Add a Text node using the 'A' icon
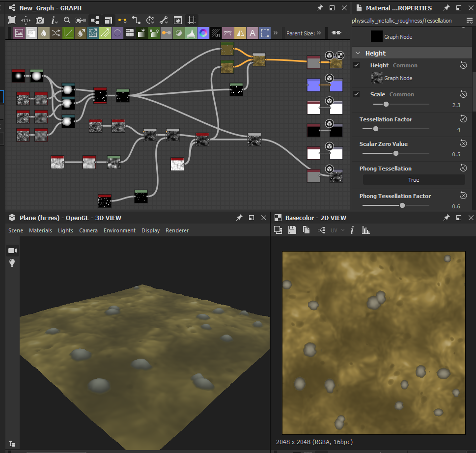The height and width of the screenshot is (453, 476). [x=252, y=33]
